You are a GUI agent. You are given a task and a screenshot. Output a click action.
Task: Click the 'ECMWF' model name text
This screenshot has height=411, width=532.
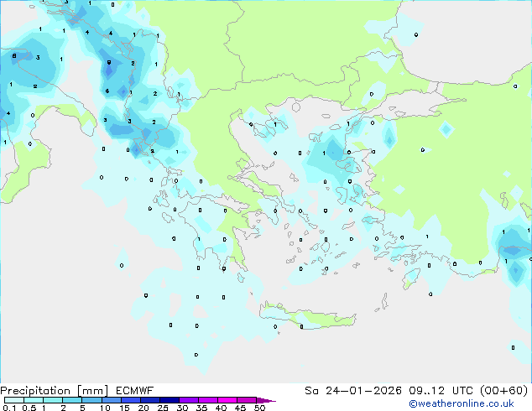click(x=135, y=391)
